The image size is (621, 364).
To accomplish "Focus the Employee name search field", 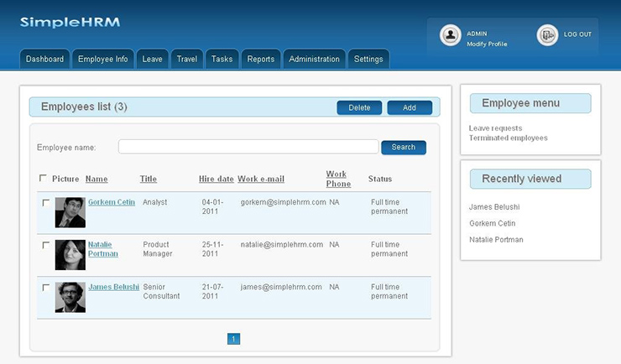I will tap(248, 148).
